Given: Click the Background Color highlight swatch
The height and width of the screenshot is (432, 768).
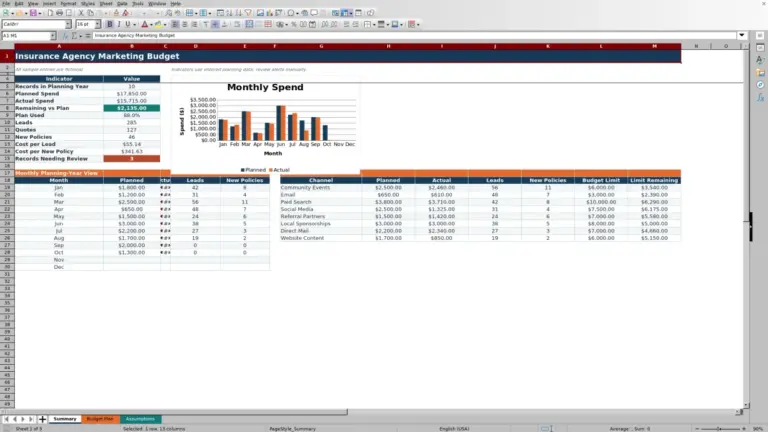Looking at the screenshot, I should [158, 24].
